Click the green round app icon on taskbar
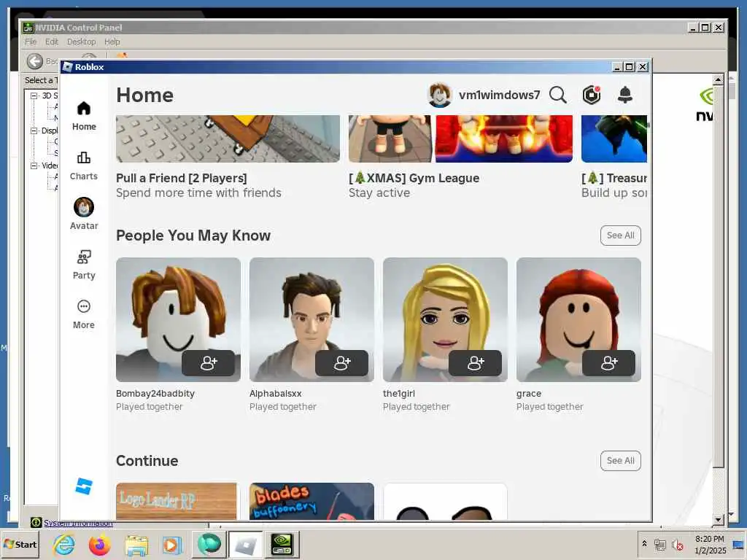This screenshot has height=560, width=747. pos(209,544)
